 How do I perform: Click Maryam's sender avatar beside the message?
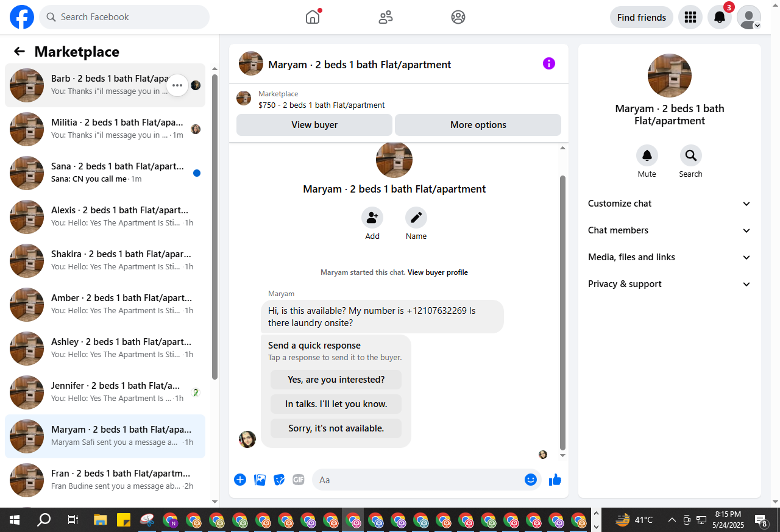click(247, 439)
